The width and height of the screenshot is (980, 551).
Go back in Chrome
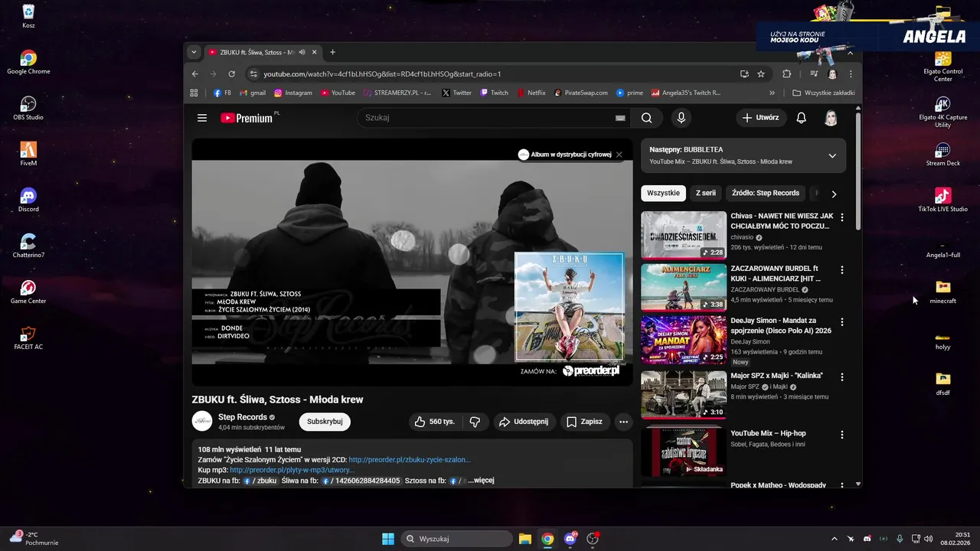[x=194, y=74]
